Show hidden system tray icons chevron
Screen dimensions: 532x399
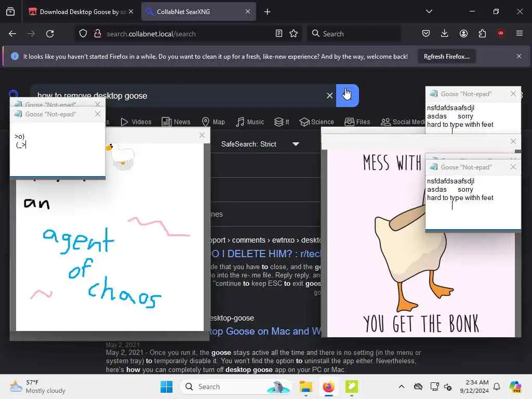pyautogui.click(x=402, y=387)
